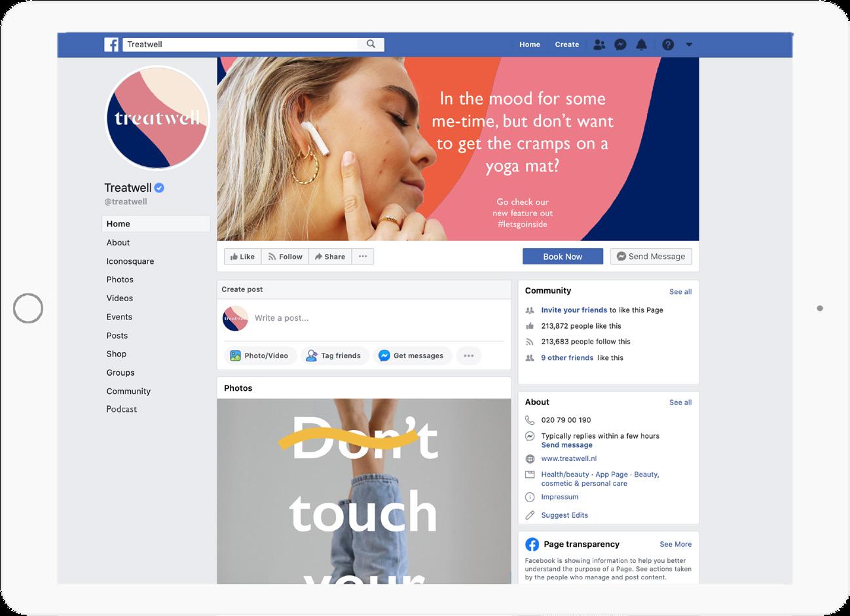Open the help question mark icon
This screenshot has height=616, width=850.
click(x=668, y=45)
